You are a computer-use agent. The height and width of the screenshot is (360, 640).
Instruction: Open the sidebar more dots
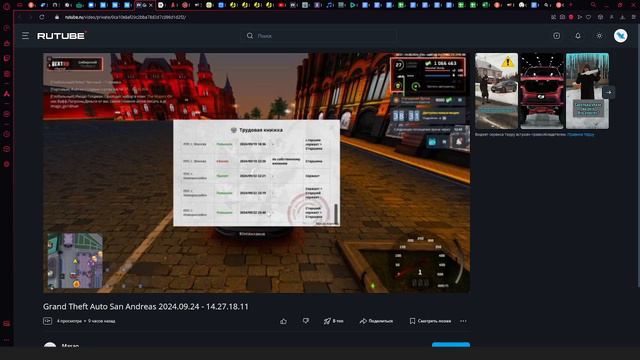(7, 340)
